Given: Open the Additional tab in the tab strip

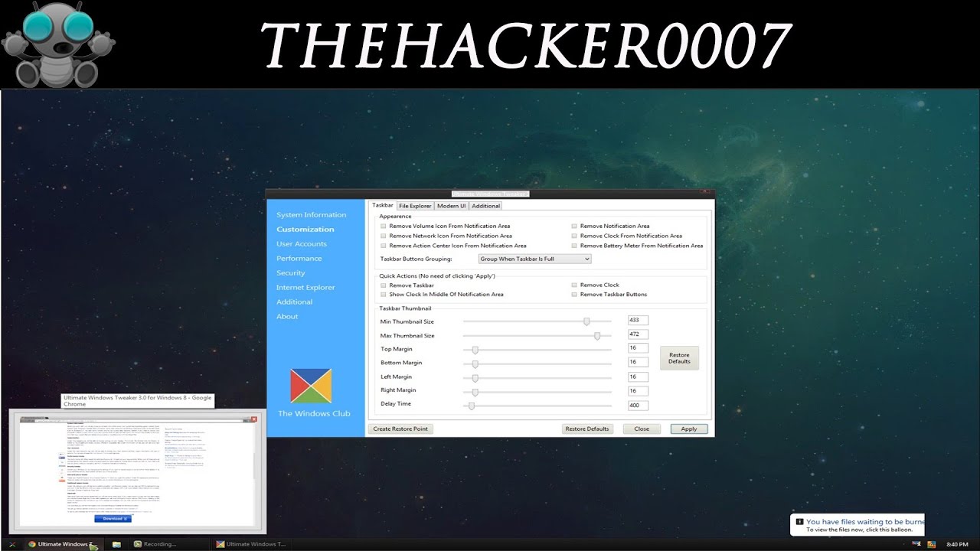Looking at the screenshot, I should pos(485,206).
